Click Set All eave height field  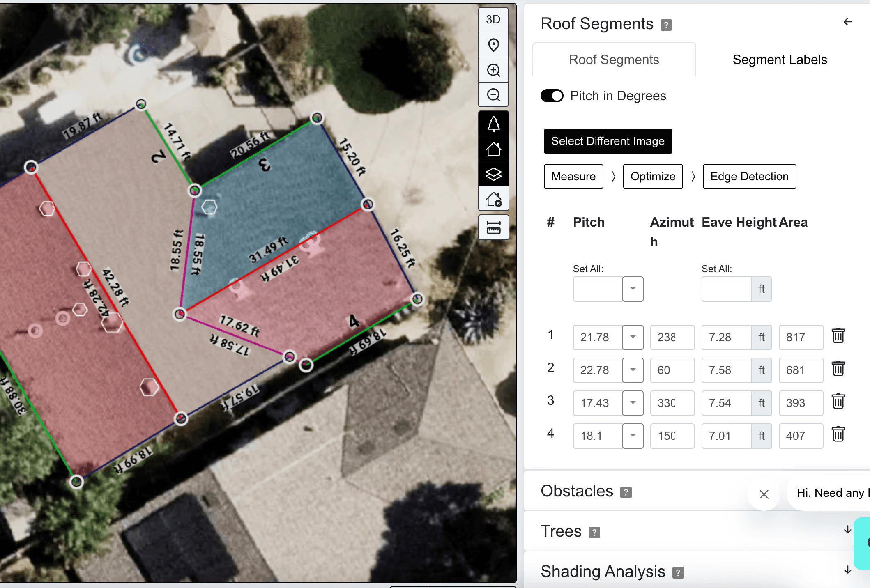(726, 289)
